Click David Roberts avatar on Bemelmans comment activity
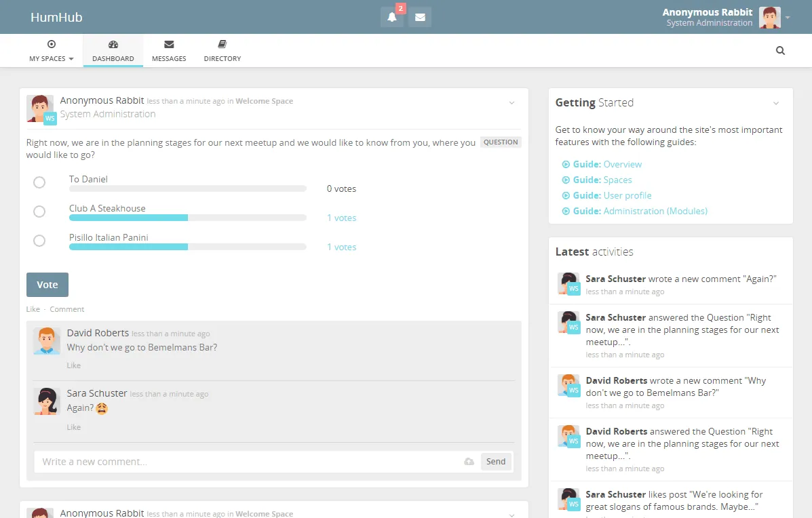 (568, 385)
